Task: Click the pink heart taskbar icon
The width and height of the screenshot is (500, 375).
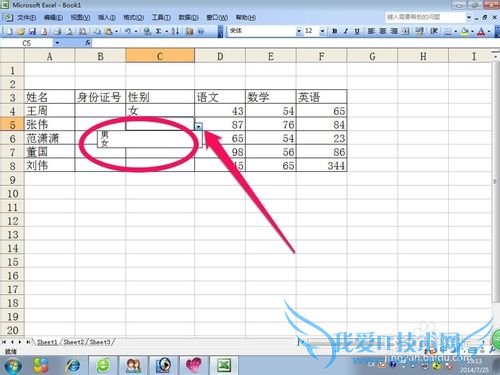Action: [x=194, y=366]
